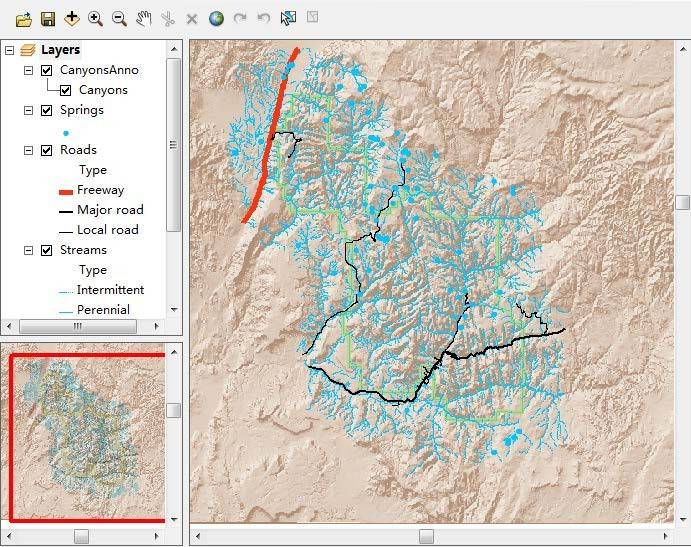Click the table of contents scroll-right arrow

click(x=156, y=327)
